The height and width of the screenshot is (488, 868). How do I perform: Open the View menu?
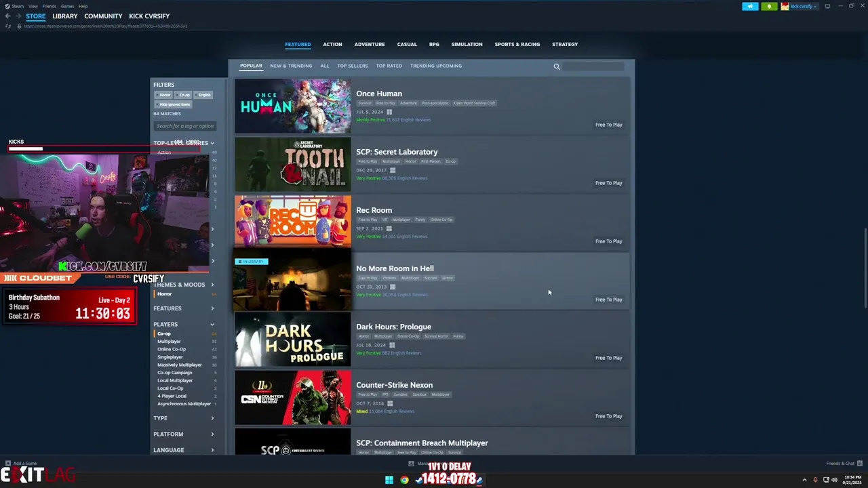pos(33,6)
